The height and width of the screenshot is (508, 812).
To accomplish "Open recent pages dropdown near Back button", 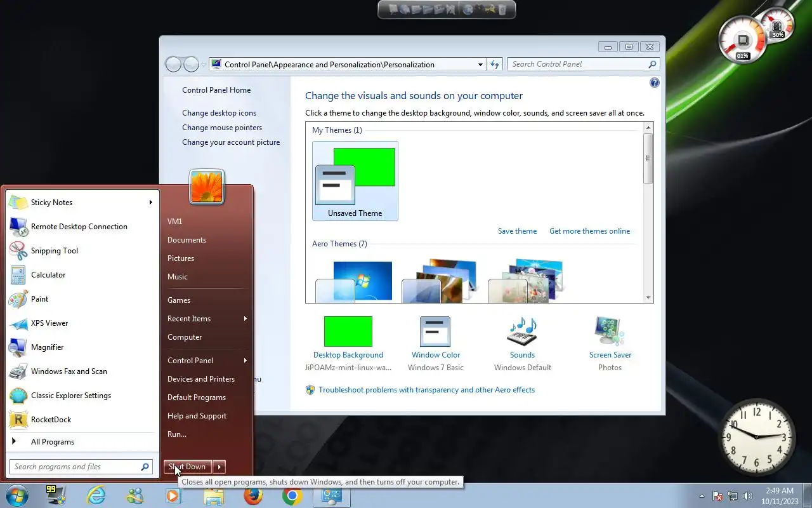I will point(204,64).
